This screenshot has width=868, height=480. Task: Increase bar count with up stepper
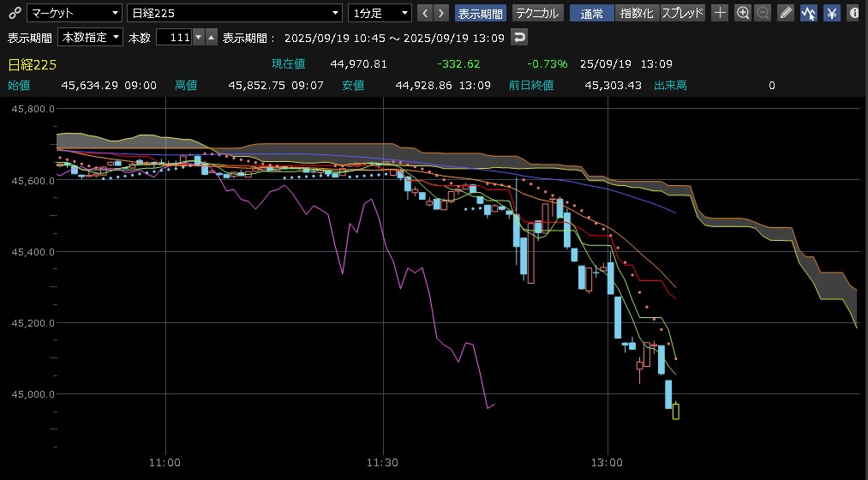(212, 38)
